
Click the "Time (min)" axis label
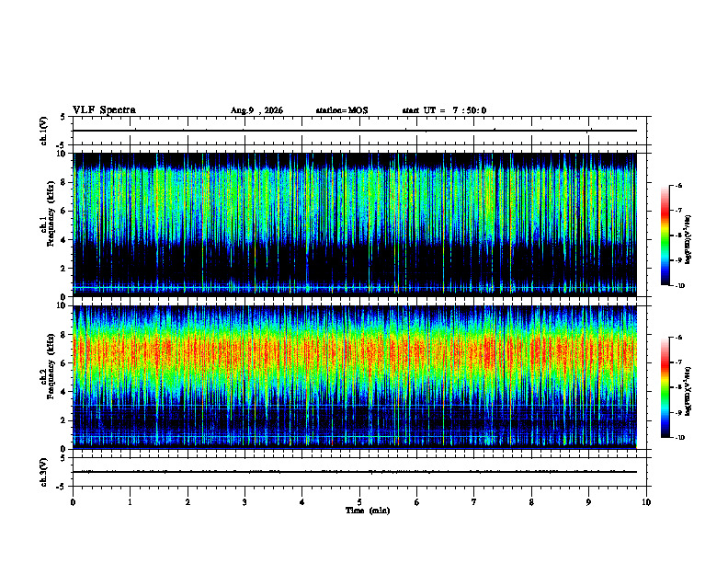[x=368, y=511]
